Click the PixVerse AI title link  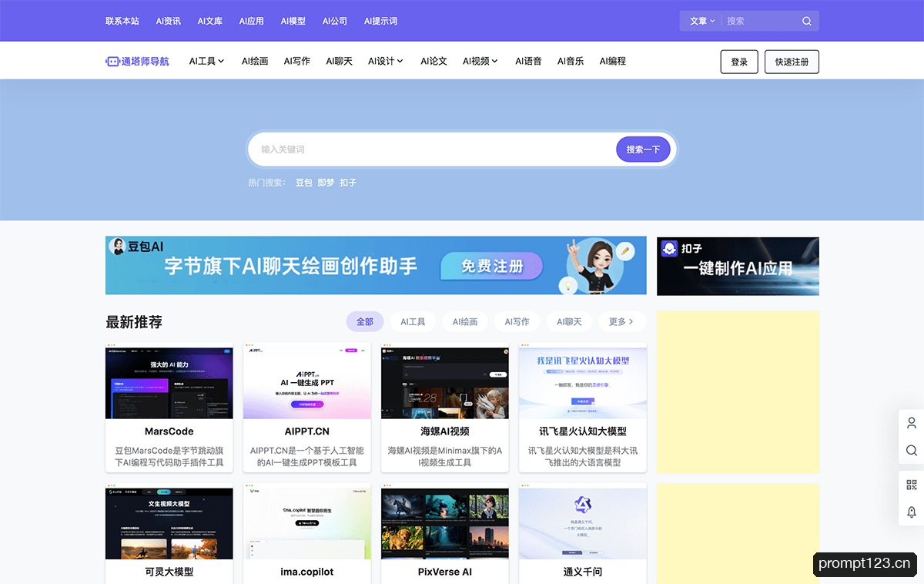pyautogui.click(x=445, y=572)
